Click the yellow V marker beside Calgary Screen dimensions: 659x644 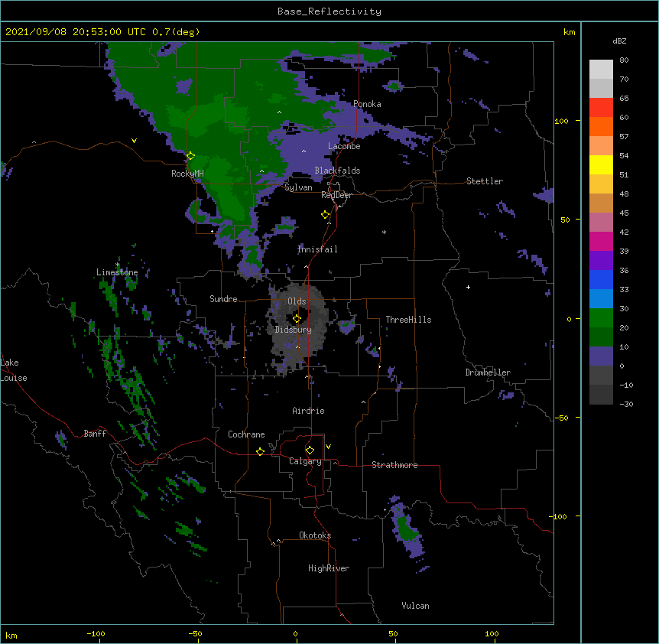(x=328, y=447)
